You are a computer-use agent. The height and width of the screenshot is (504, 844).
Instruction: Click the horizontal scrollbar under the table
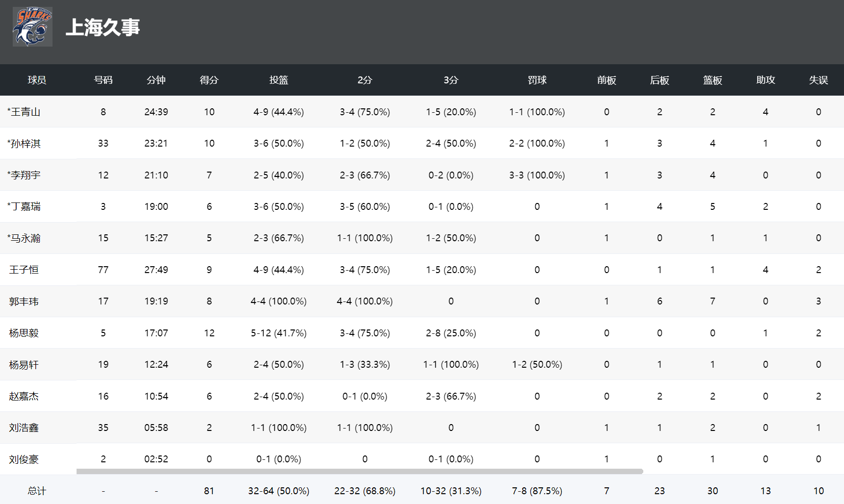point(360,471)
